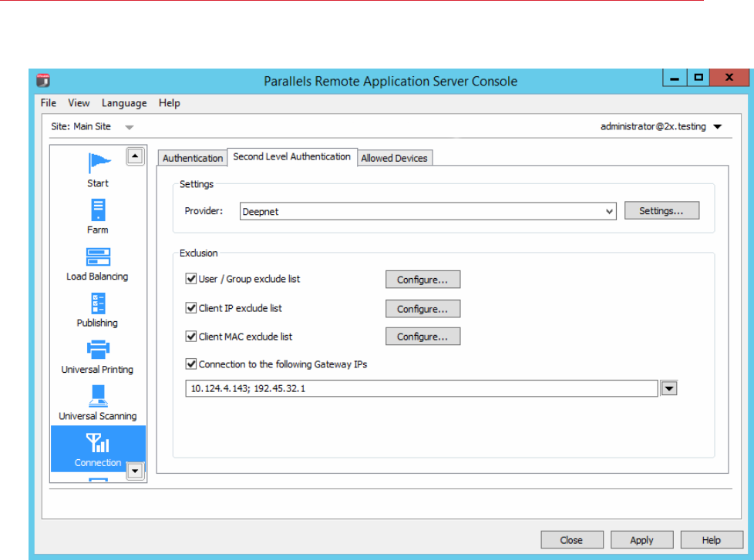Select the Connection antenna icon

click(x=98, y=442)
